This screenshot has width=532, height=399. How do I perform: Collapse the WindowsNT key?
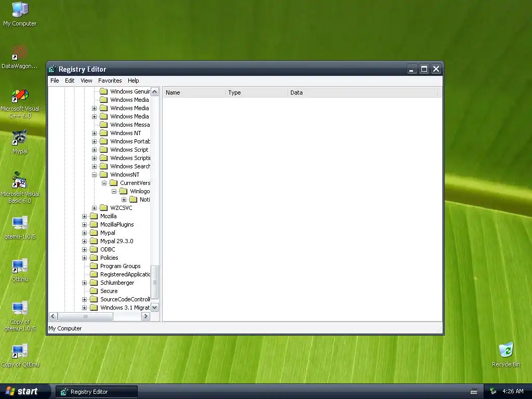(x=95, y=175)
